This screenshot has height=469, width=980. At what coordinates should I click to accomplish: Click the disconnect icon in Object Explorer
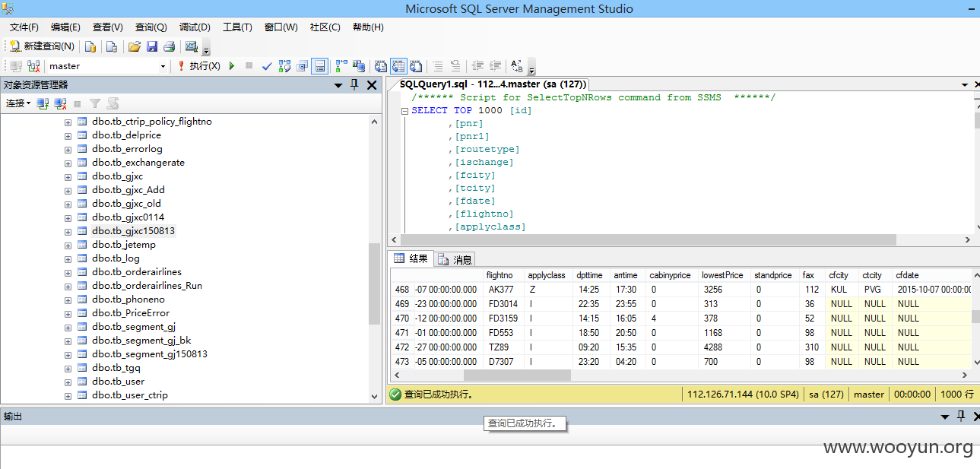click(60, 103)
